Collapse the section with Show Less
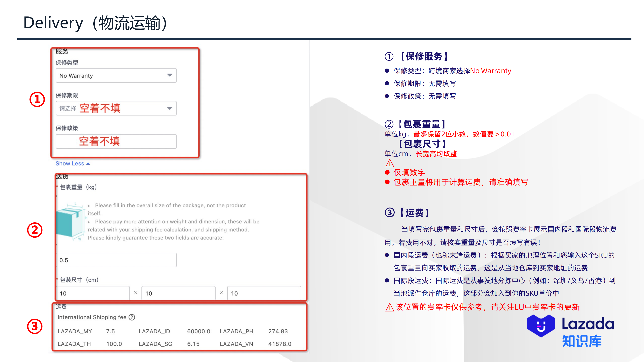The width and height of the screenshot is (644, 362). click(x=72, y=163)
